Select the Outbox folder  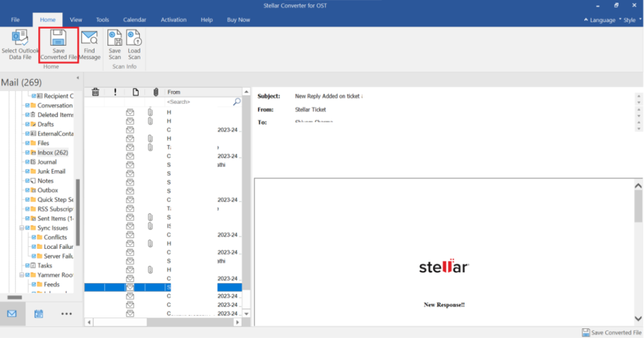pyautogui.click(x=47, y=190)
